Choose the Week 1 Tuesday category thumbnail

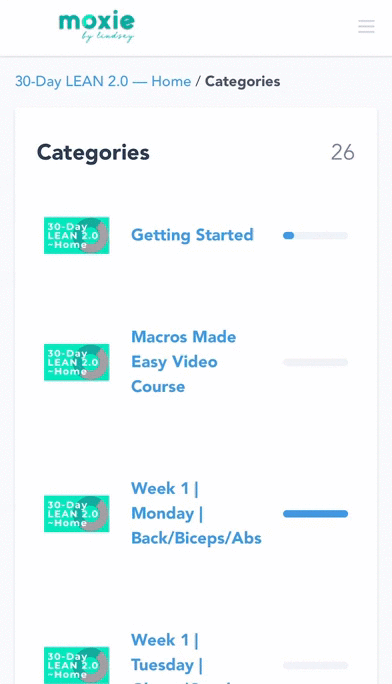(x=76, y=665)
